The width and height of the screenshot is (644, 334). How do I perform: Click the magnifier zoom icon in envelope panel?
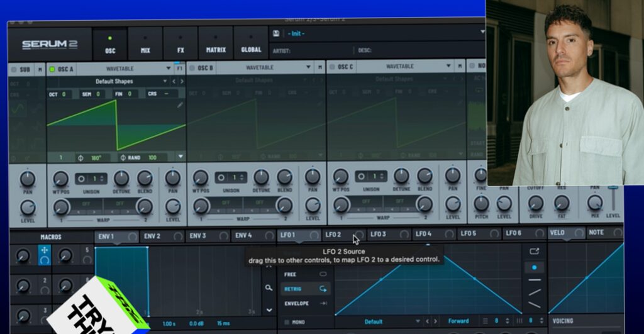point(269,288)
